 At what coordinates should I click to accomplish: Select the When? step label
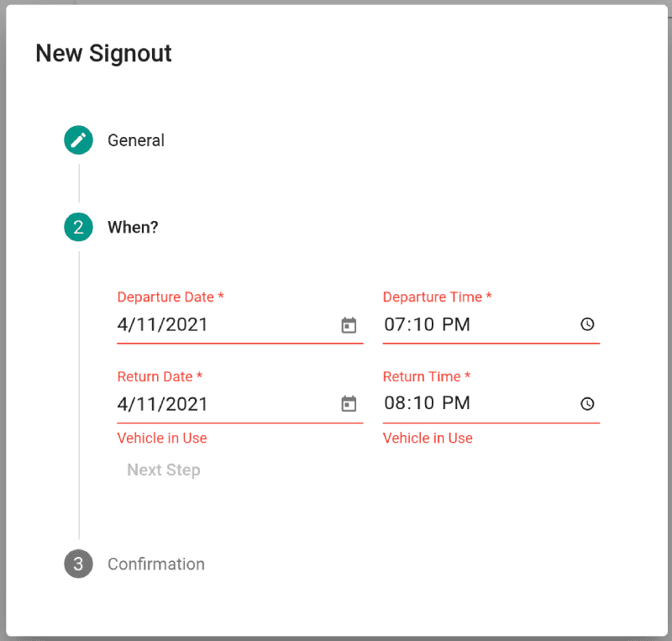pos(133,227)
